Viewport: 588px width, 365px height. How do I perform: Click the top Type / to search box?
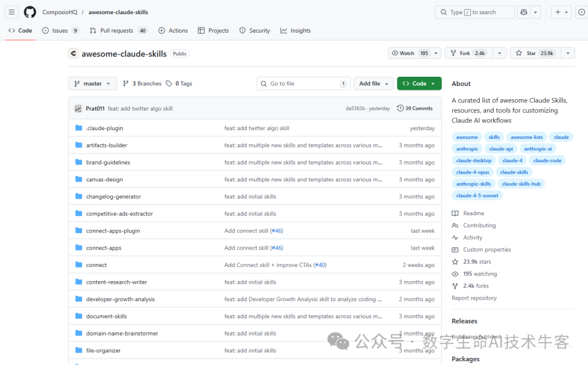[474, 12]
